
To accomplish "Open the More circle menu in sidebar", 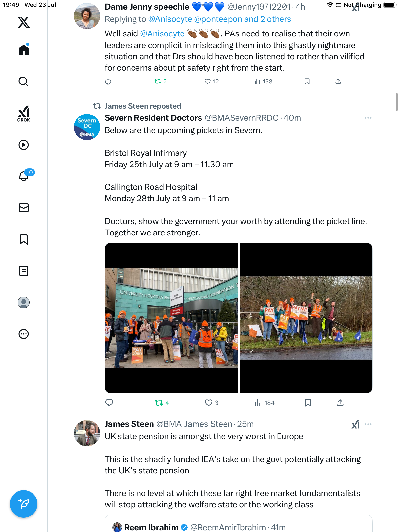I will tap(24, 334).
